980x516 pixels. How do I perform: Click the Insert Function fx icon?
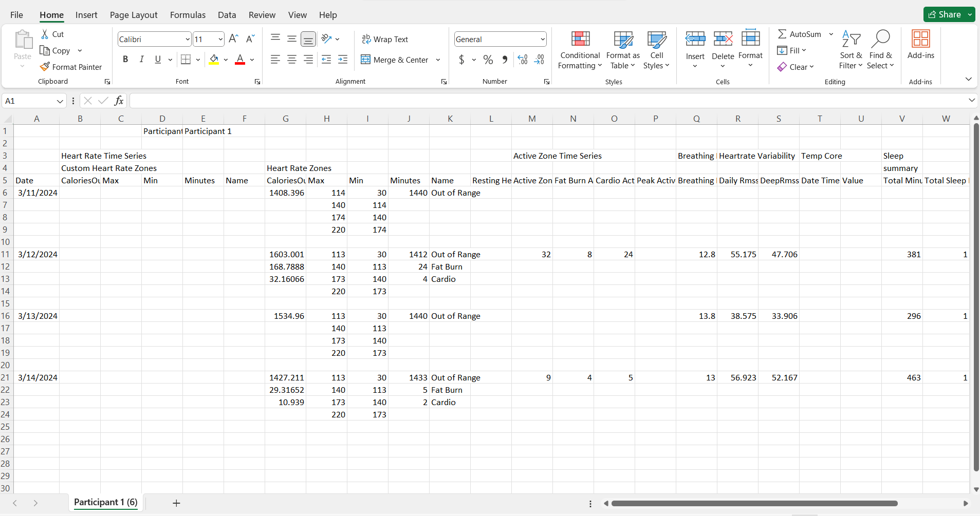[x=119, y=101]
